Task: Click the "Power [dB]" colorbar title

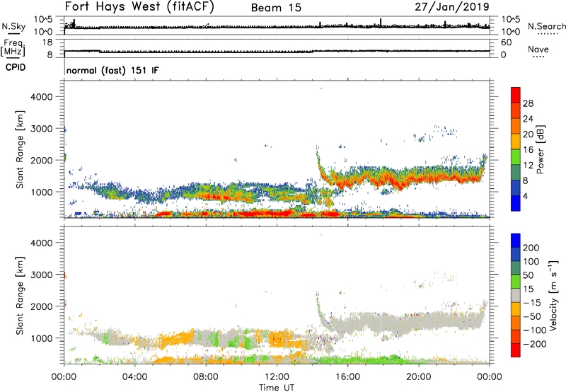Action: tap(541, 149)
